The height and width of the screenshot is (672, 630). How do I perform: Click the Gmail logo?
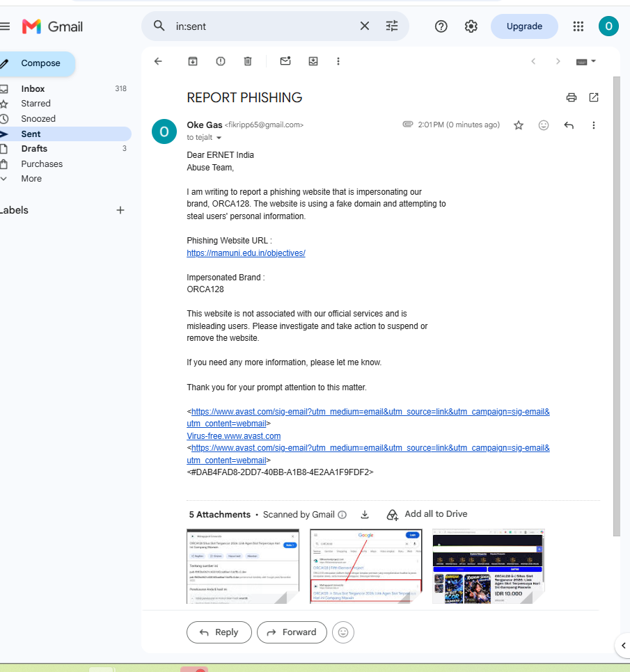[x=52, y=26]
